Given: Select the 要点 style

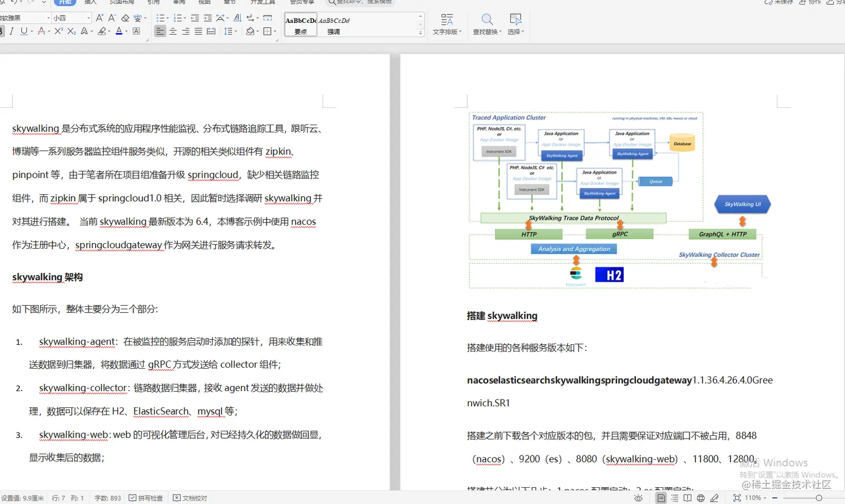Looking at the screenshot, I should (x=301, y=25).
